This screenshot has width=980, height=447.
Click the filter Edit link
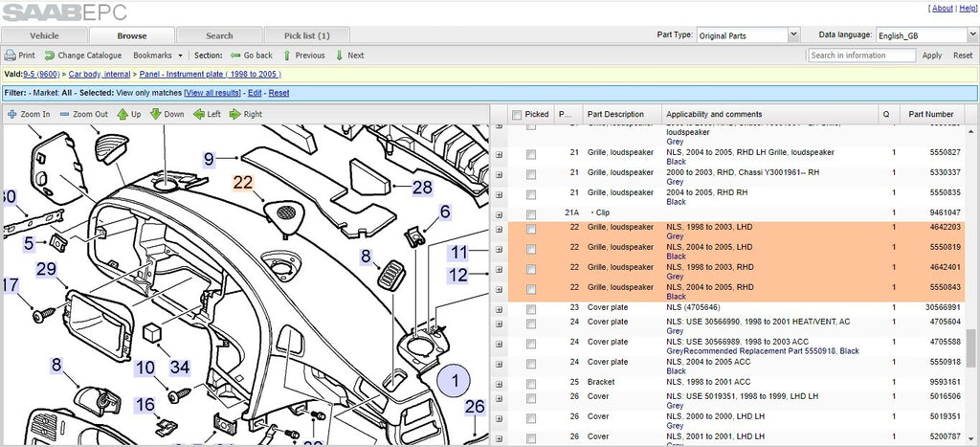(255, 93)
